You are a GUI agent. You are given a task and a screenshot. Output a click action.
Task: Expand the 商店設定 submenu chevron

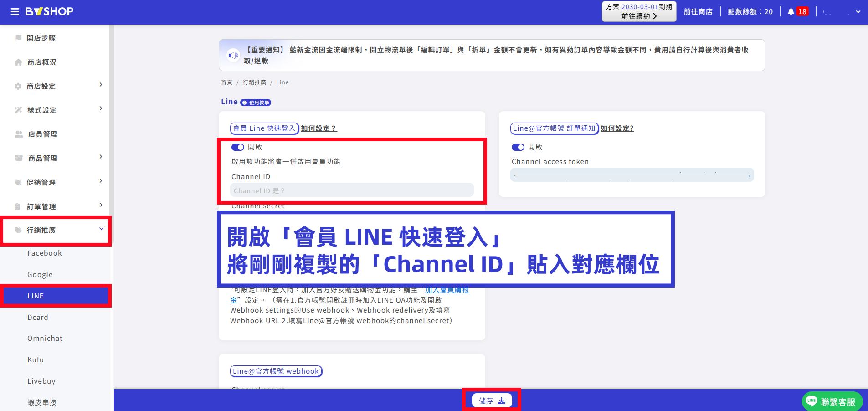pos(101,85)
